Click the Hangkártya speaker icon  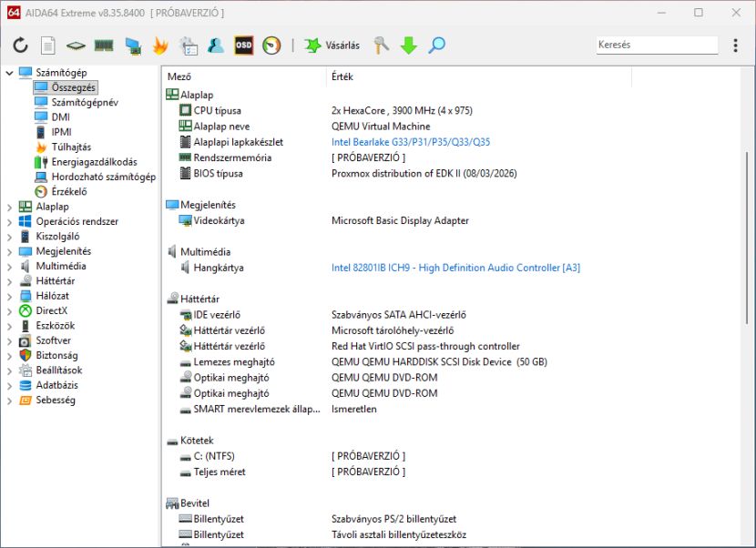(185, 268)
